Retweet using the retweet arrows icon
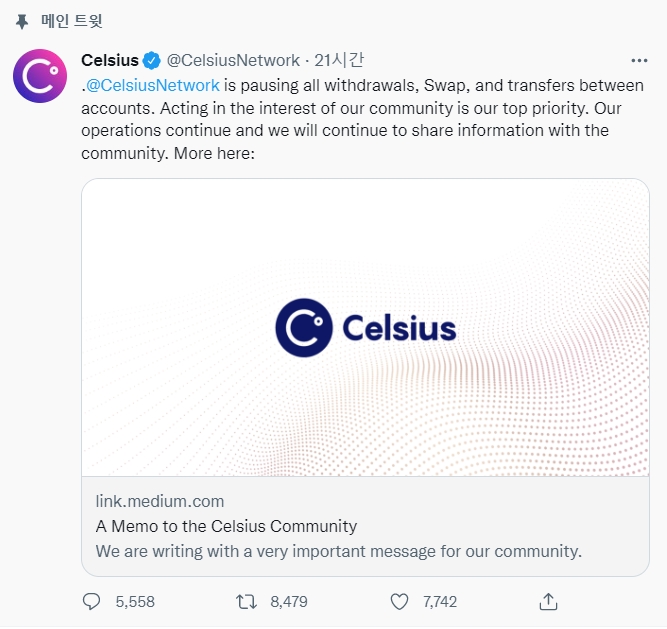 [x=246, y=601]
